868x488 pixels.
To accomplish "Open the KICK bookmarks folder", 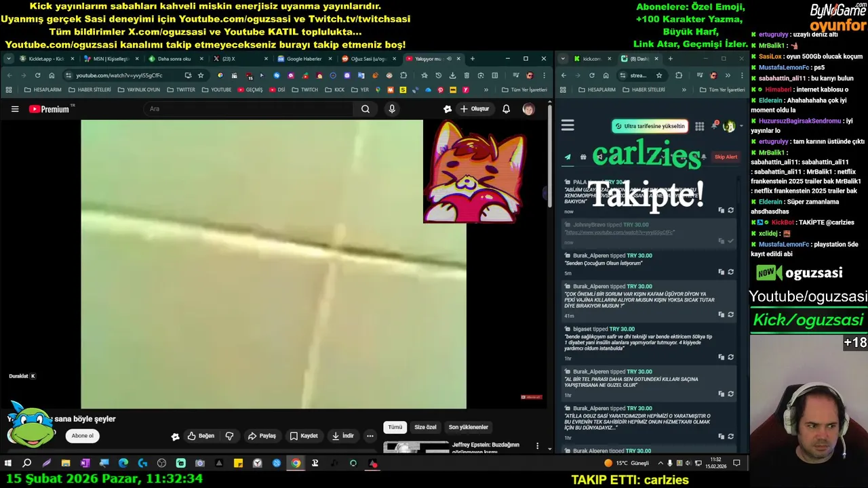I will click(x=335, y=89).
